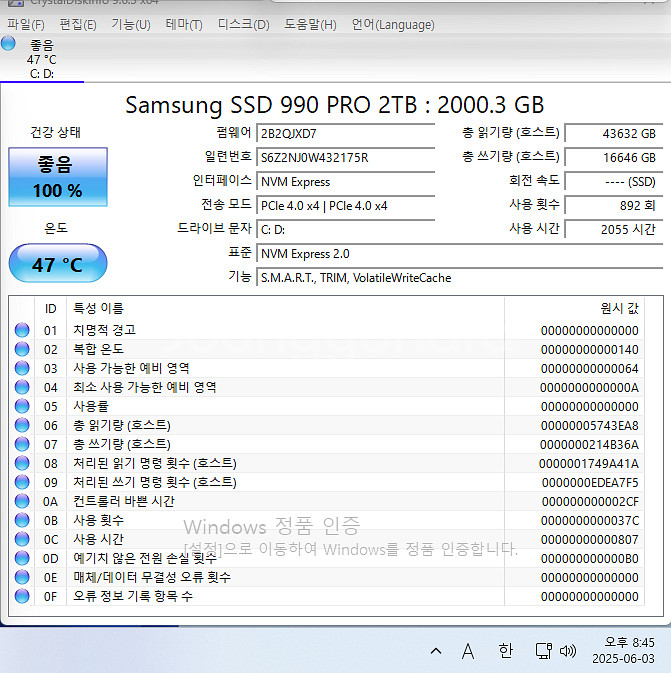Click rotation rate value ---- (SSD)
The image size is (671, 673).
point(614,182)
